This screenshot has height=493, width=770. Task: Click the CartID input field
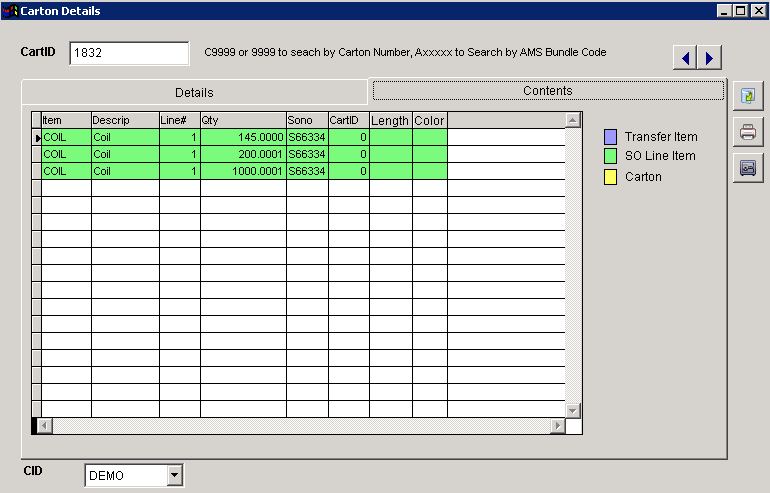[x=129, y=53]
